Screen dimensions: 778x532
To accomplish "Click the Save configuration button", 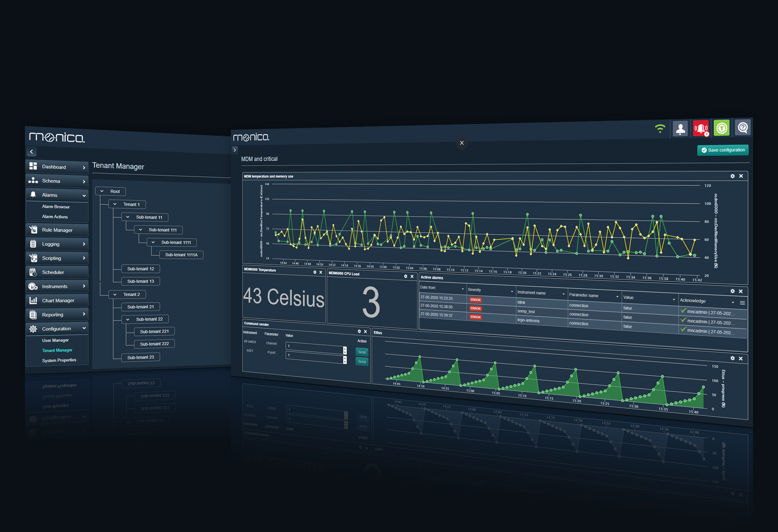I will 723,150.
